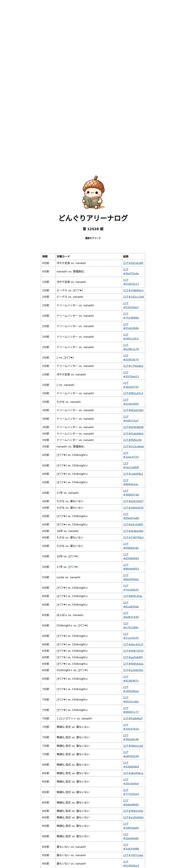Open log link #363a5741
Image resolution: width=186 pixels, height=868 pixels.
(x=131, y=385)
